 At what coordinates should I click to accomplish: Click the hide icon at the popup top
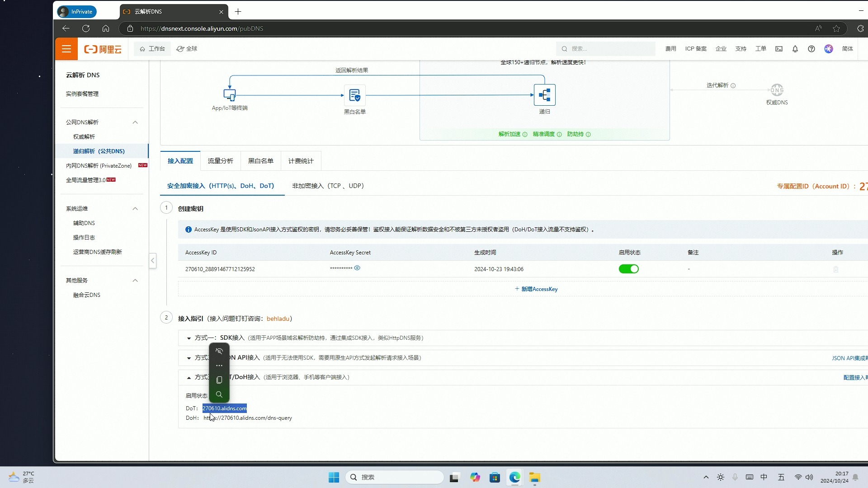[x=219, y=351]
